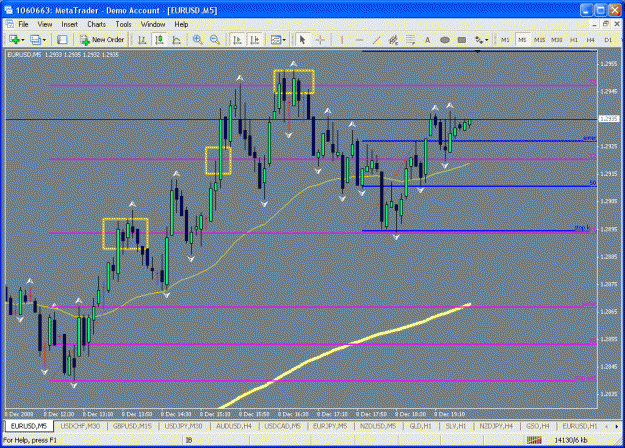Click the chart window icon beside File
The image size is (625, 448).
coord(9,24)
